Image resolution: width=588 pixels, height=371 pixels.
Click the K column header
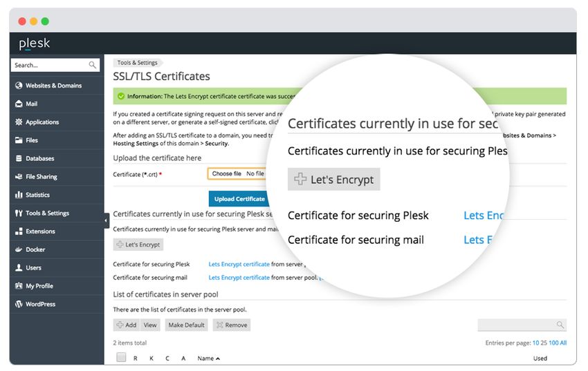151,359
